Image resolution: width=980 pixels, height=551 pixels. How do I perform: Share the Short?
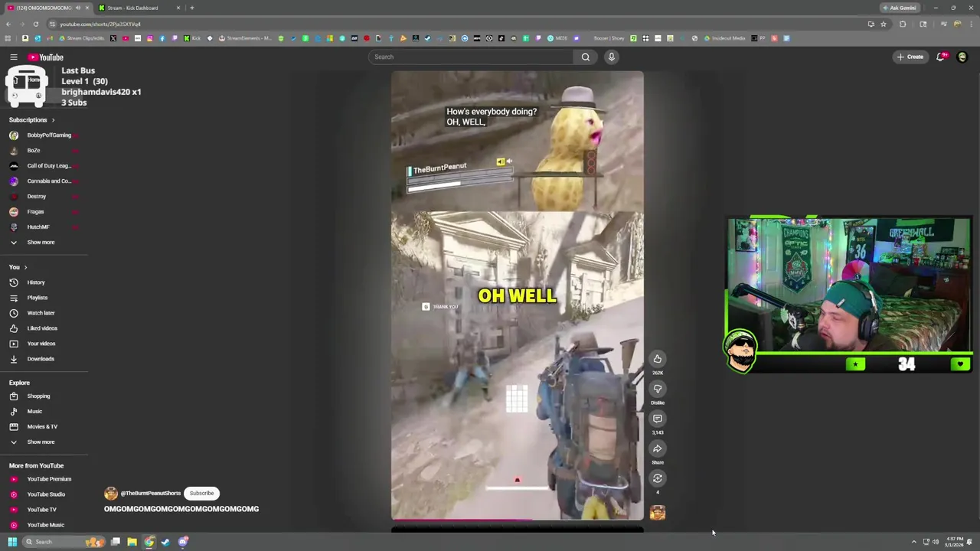point(658,448)
